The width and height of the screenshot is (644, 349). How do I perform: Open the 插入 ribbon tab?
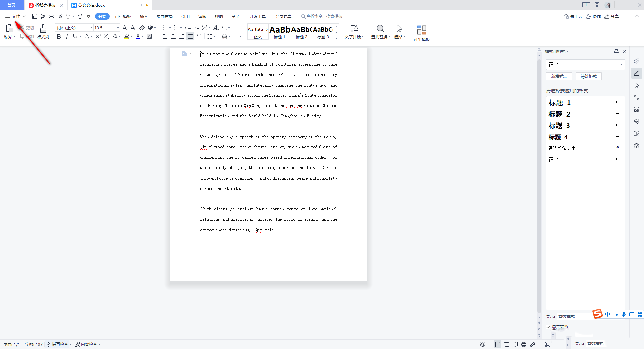point(144,16)
